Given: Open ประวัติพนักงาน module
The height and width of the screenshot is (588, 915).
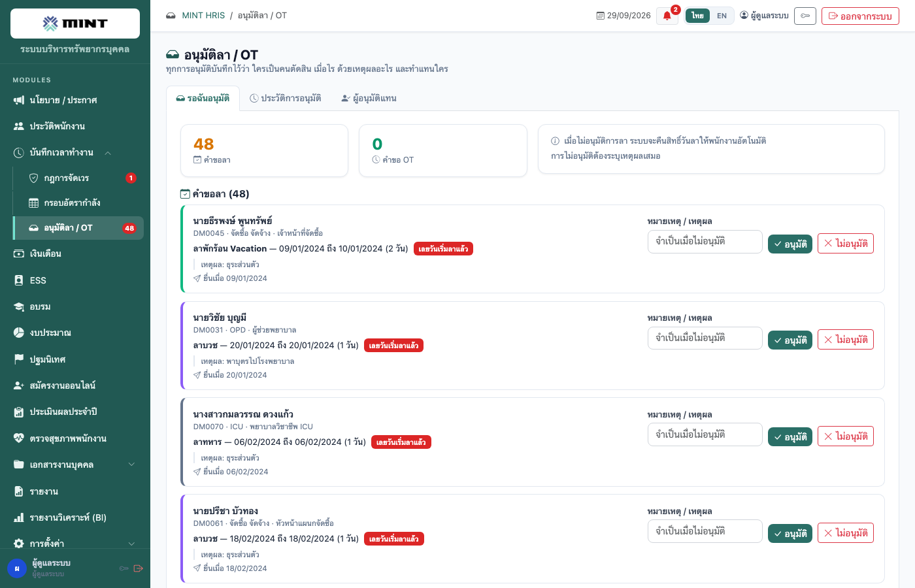Looking at the screenshot, I should click(x=75, y=126).
